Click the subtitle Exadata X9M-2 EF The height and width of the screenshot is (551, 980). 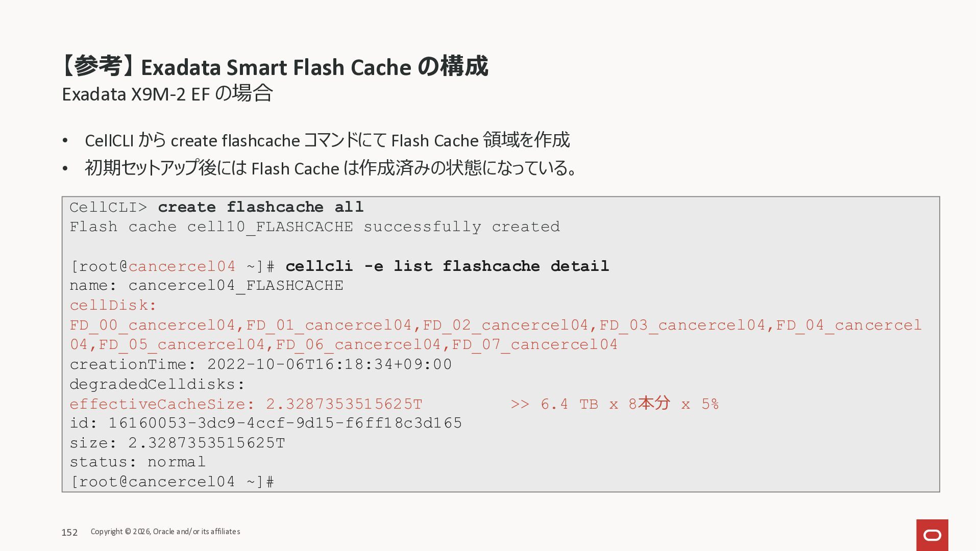pyautogui.click(x=167, y=94)
